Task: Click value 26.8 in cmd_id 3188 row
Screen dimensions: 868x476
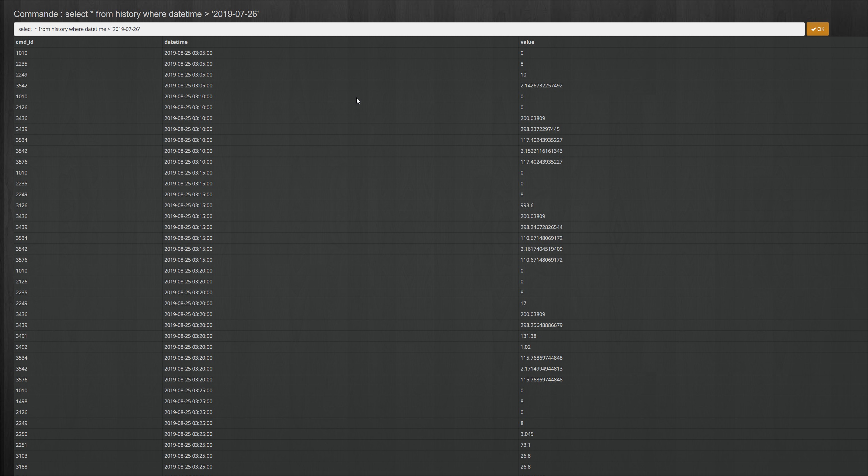Action: click(x=525, y=467)
